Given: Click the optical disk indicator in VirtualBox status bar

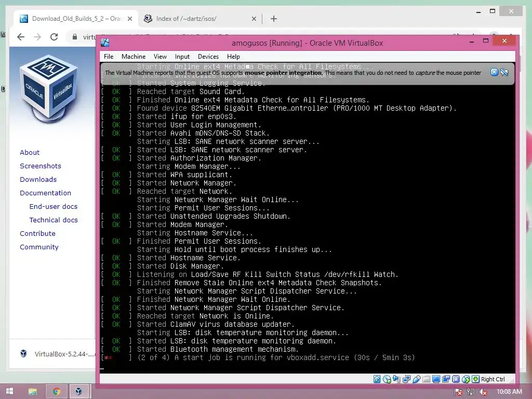Looking at the screenshot, I should pyautogui.click(x=387, y=379).
